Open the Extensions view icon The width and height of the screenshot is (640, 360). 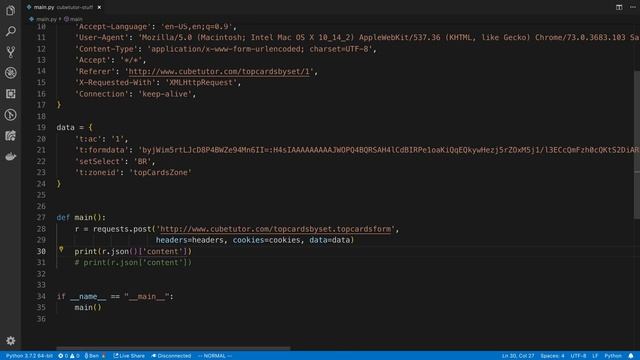point(11,93)
